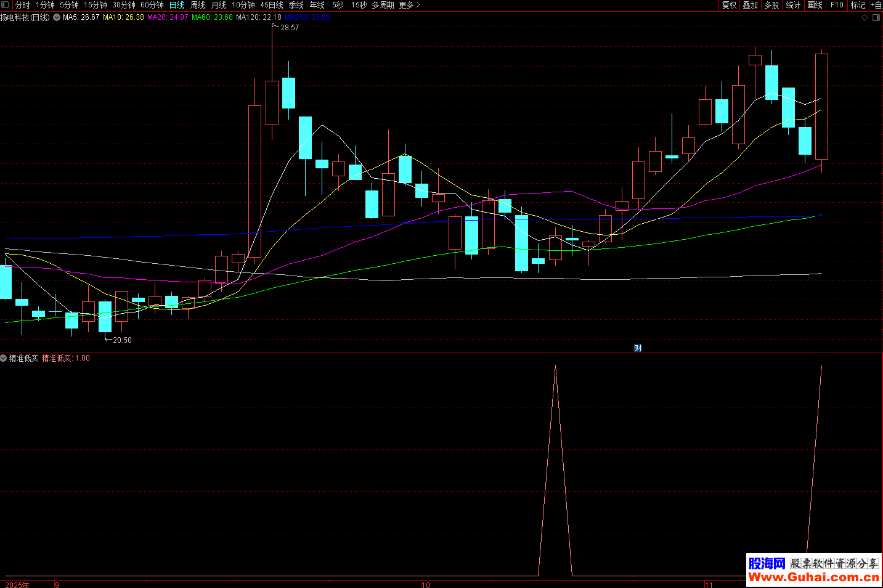Open the 多股 multi-stock view

[x=771, y=5]
